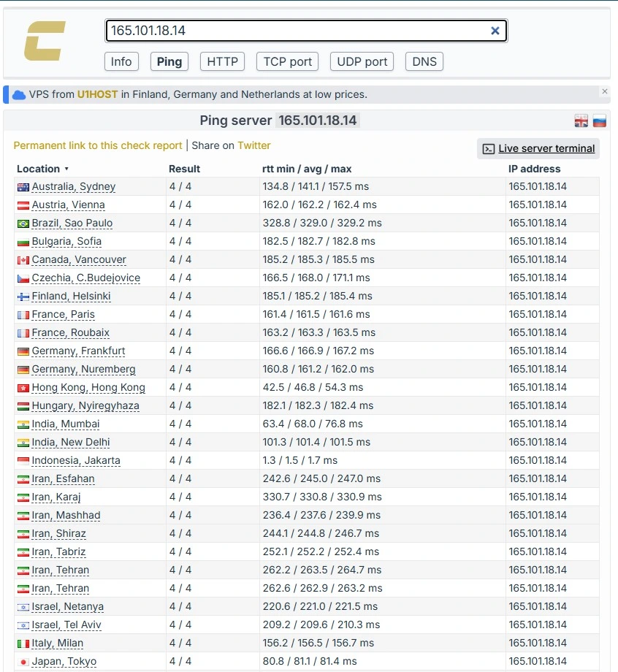The width and height of the screenshot is (618, 672).
Task: Switch language to Russian via flag
Action: point(600,121)
